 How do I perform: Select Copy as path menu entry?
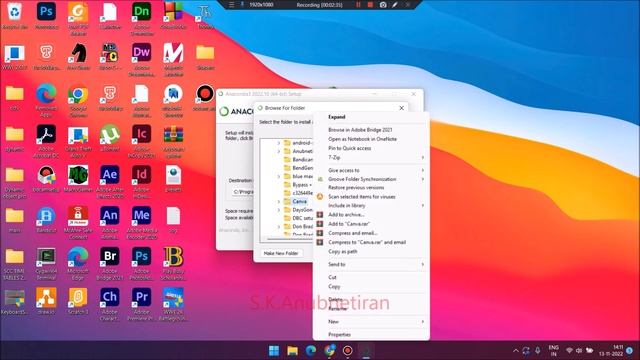371,252
